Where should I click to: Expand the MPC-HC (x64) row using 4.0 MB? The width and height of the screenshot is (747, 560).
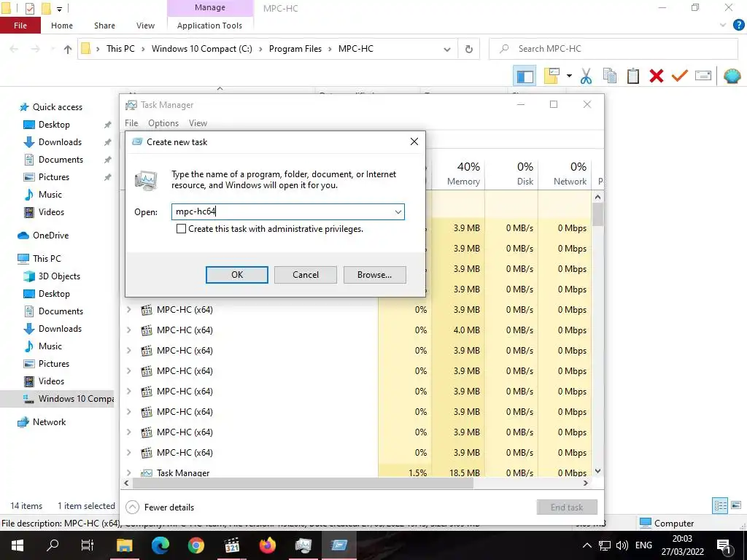[128, 330]
